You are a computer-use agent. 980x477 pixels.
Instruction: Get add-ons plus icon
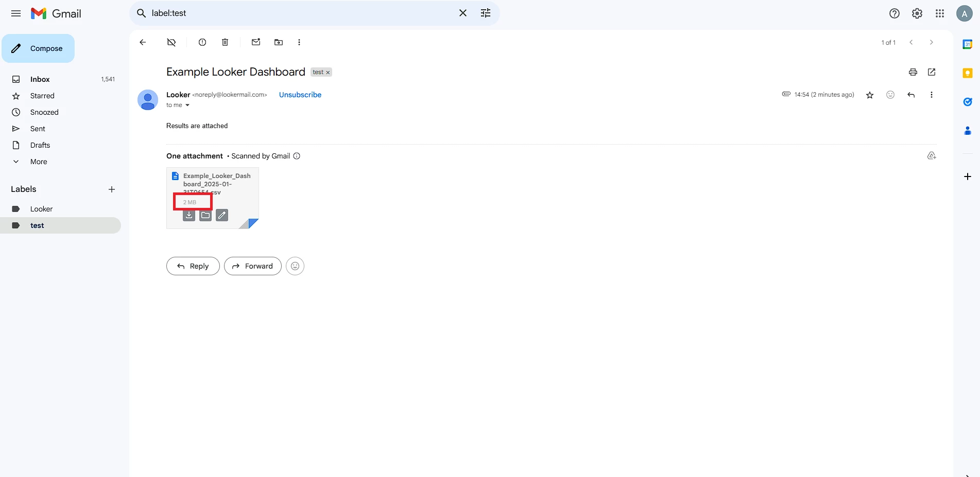point(968,176)
